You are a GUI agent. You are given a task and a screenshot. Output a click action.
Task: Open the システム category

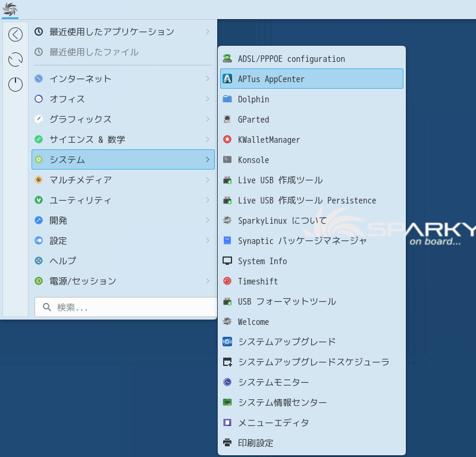[x=123, y=159]
